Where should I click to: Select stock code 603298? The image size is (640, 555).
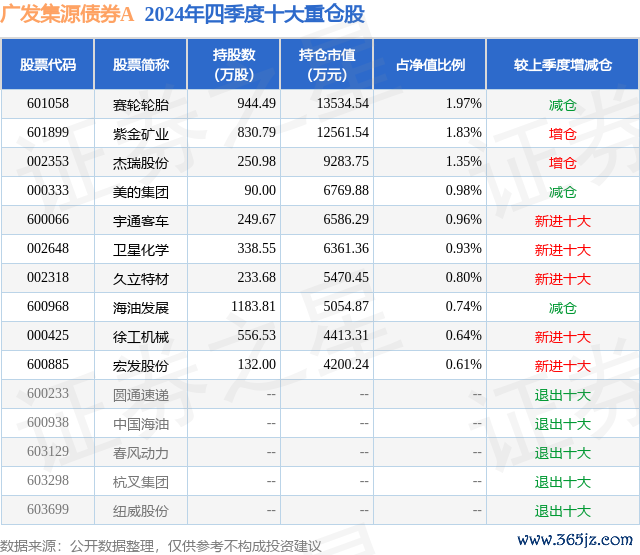48,480
